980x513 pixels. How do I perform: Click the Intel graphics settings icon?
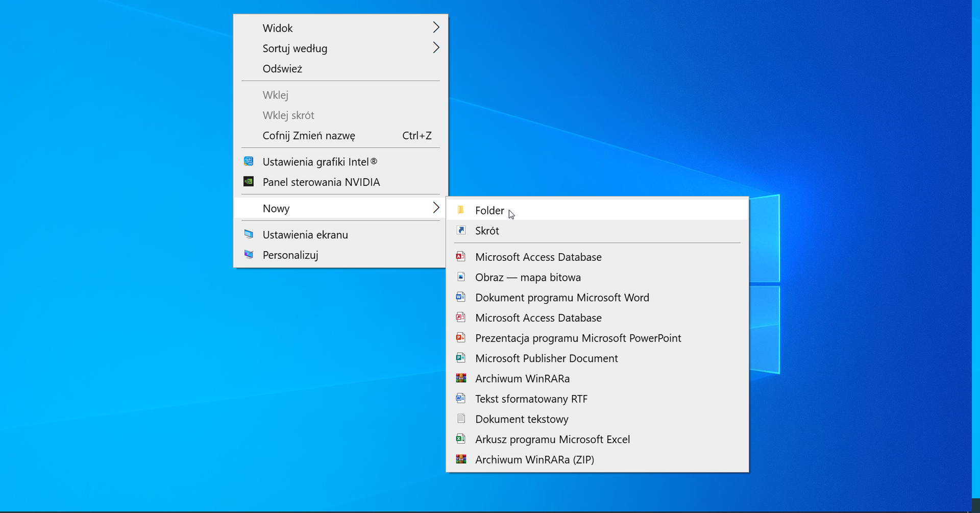pos(249,161)
